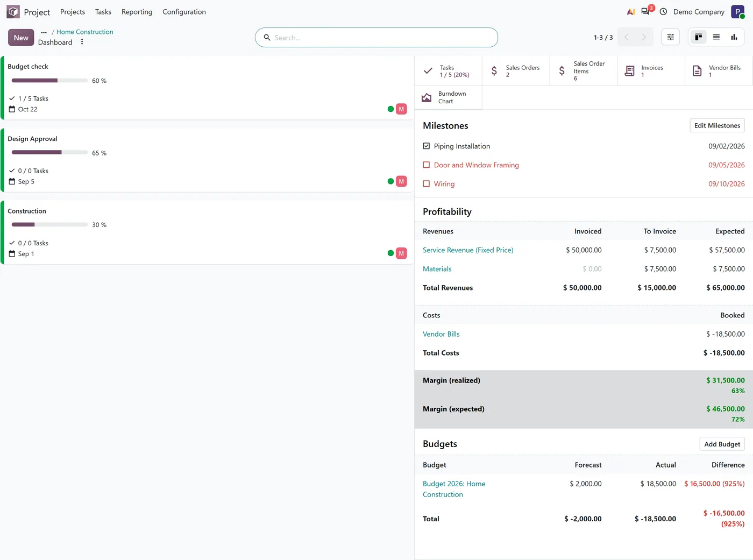
Task: Open the Vendor Bills stat button
Action: click(x=719, y=71)
